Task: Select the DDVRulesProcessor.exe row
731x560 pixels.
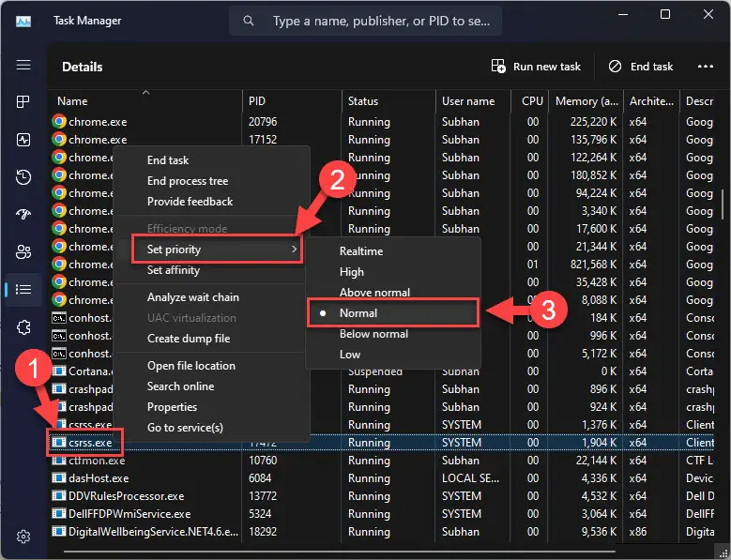Action: point(382,495)
